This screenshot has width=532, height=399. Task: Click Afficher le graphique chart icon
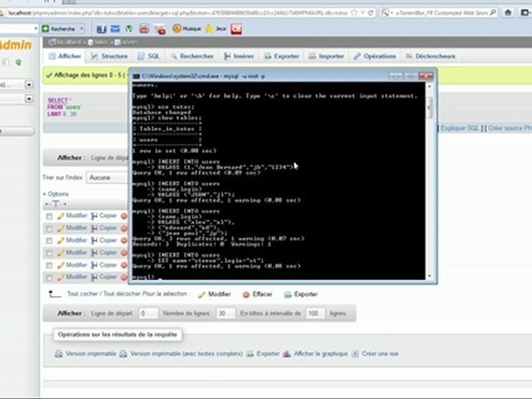[287, 354]
